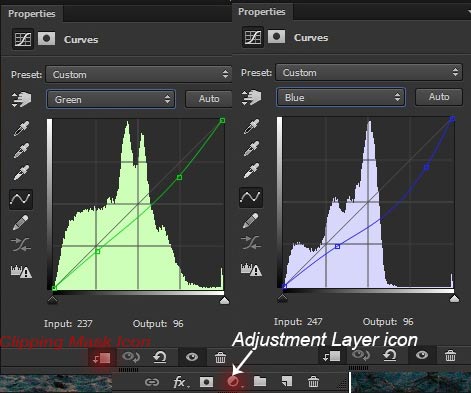Image resolution: width=471 pixels, height=393 pixels.
Task: Pick the white point eyedropper in Blue curves
Action: point(251,170)
